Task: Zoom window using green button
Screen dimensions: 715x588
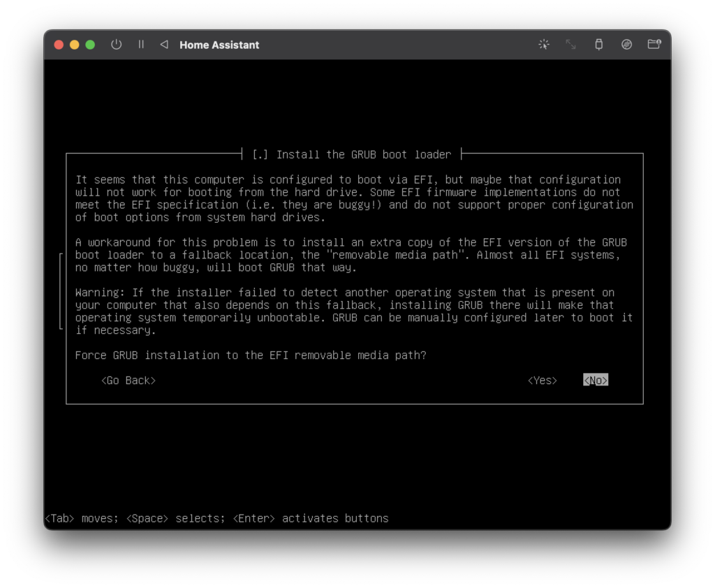Action: point(90,45)
